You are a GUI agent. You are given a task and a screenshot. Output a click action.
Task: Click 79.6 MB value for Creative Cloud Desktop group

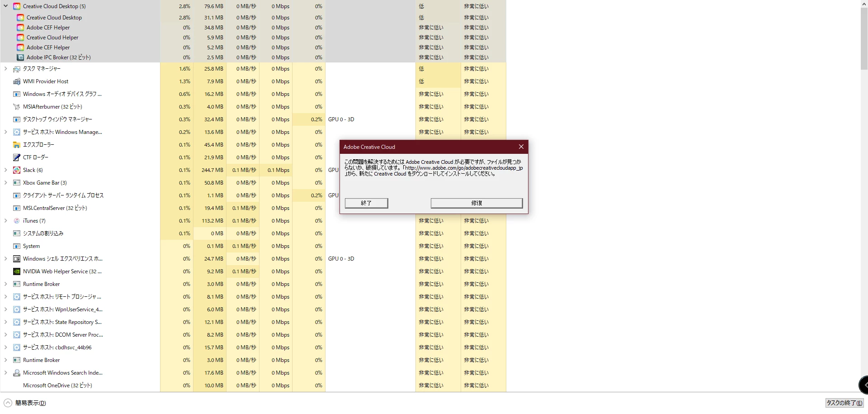pyautogui.click(x=213, y=6)
